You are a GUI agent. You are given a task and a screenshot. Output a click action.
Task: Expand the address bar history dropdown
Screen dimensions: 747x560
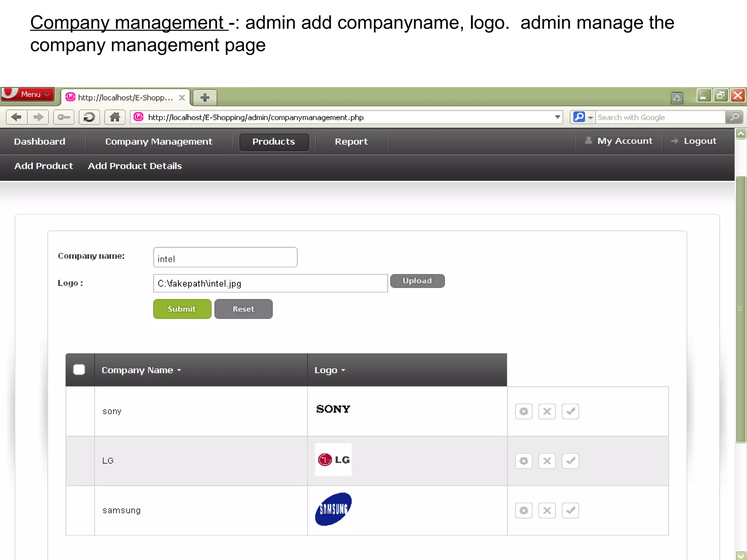pos(557,117)
